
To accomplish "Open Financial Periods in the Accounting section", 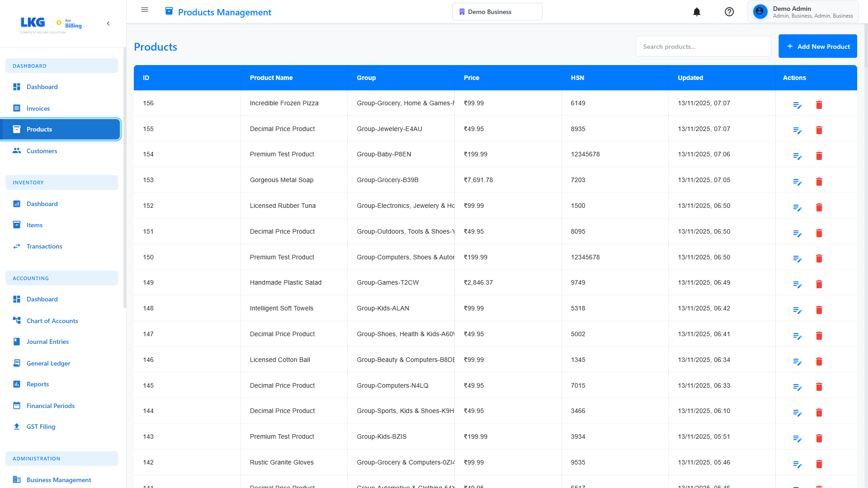I will point(17,405).
